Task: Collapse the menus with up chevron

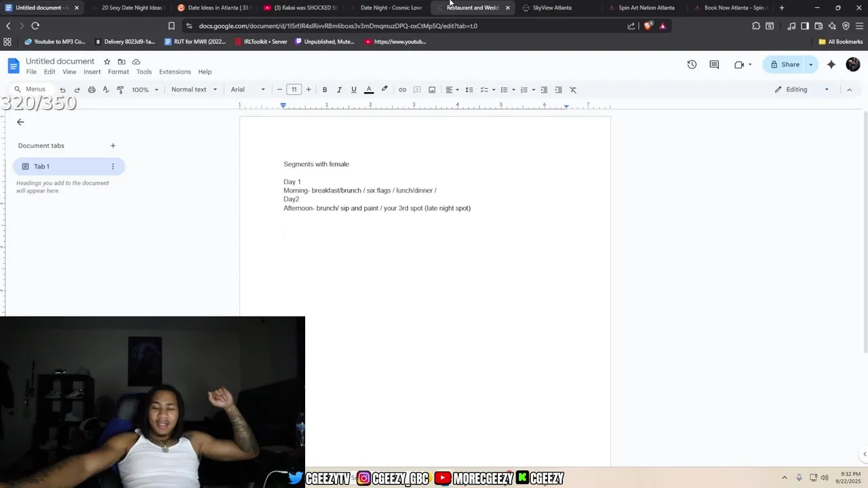Action: pyautogui.click(x=849, y=89)
